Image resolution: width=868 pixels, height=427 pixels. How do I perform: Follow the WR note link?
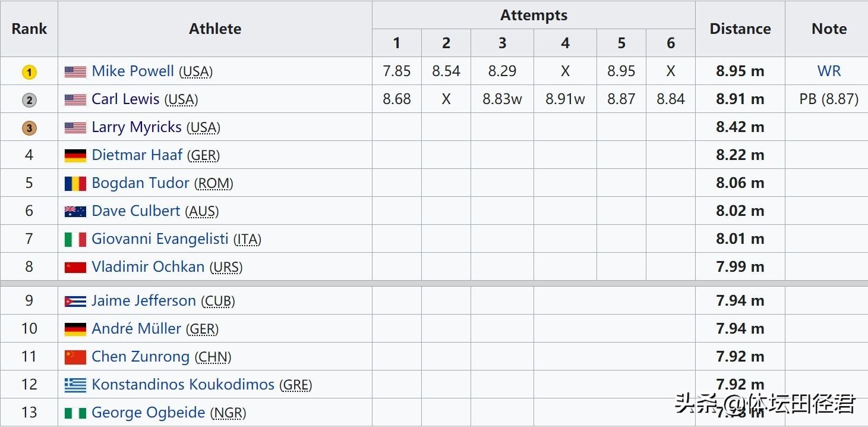[x=829, y=71]
